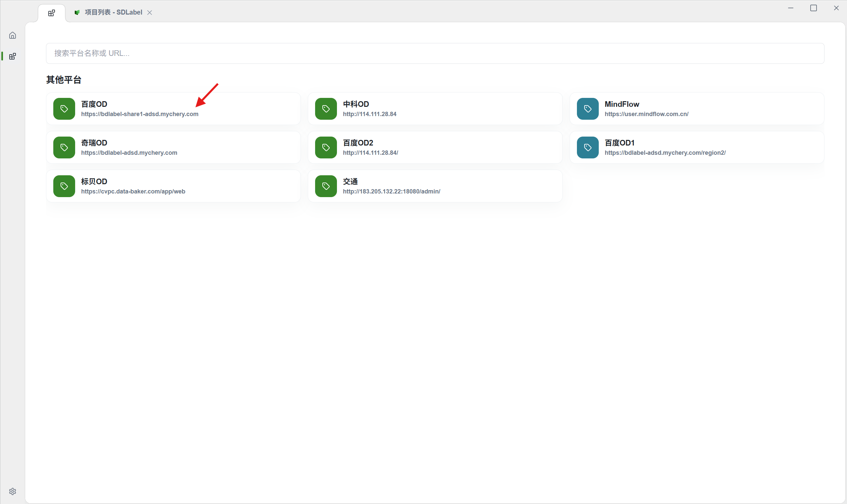Click URL http://114.111.28.84/ under 百度OD2
Screen dimensions: 847x504
(370, 153)
